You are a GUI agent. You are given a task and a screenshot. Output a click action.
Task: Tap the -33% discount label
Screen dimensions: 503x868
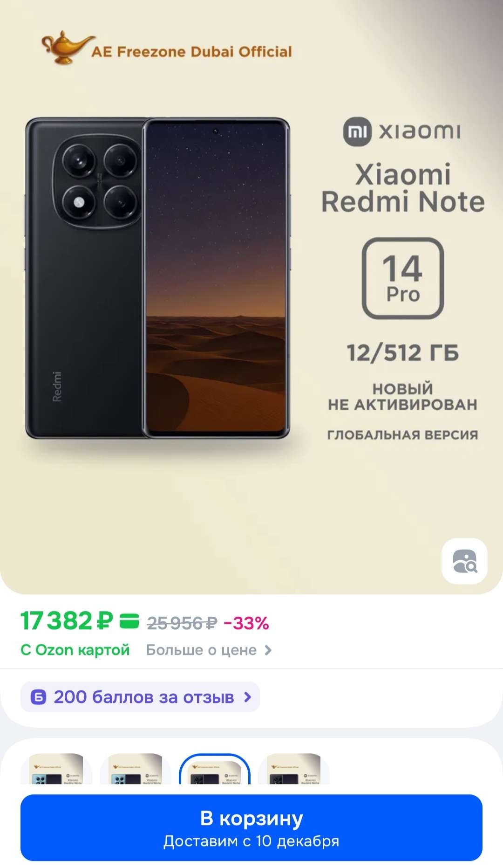click(246, 623)
